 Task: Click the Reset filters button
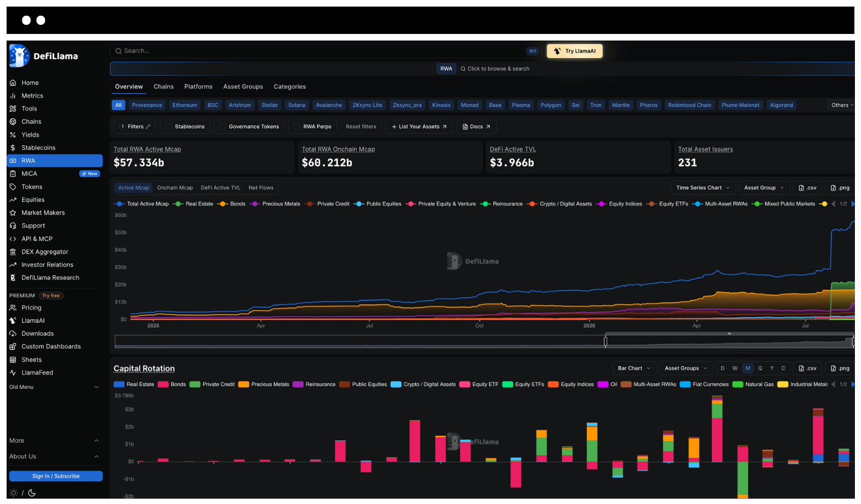361,127
